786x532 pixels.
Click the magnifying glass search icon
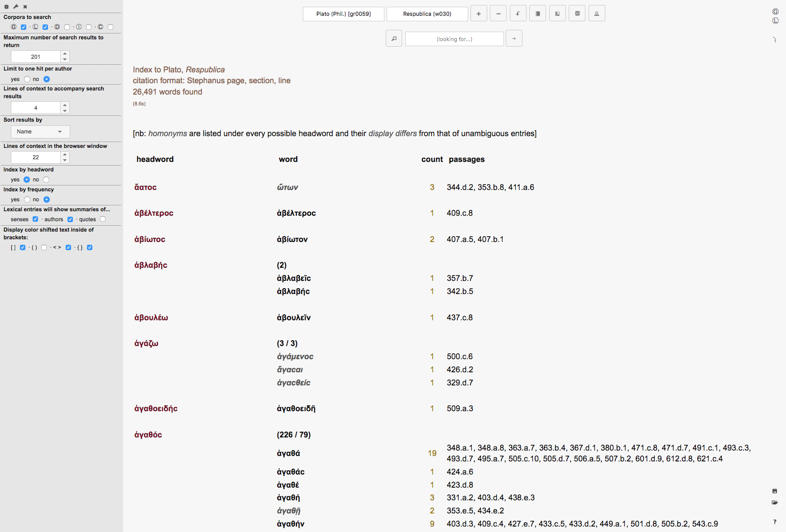click(394, 38)
